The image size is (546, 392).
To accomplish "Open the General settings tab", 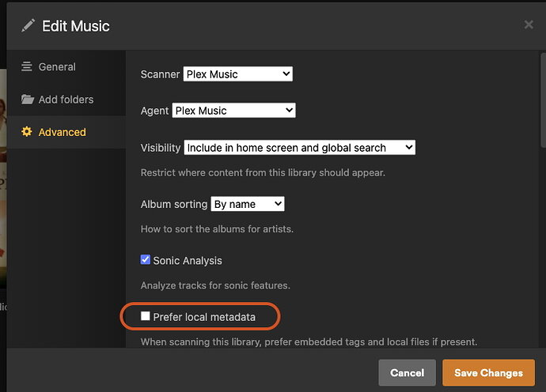I will click(x=66, y=67).
